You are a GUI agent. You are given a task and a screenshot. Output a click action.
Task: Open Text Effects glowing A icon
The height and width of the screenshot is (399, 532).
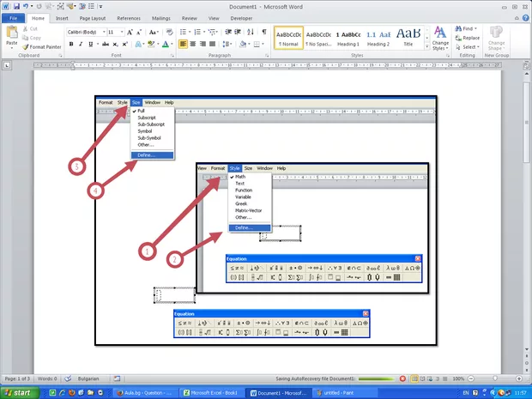point(138,44)
